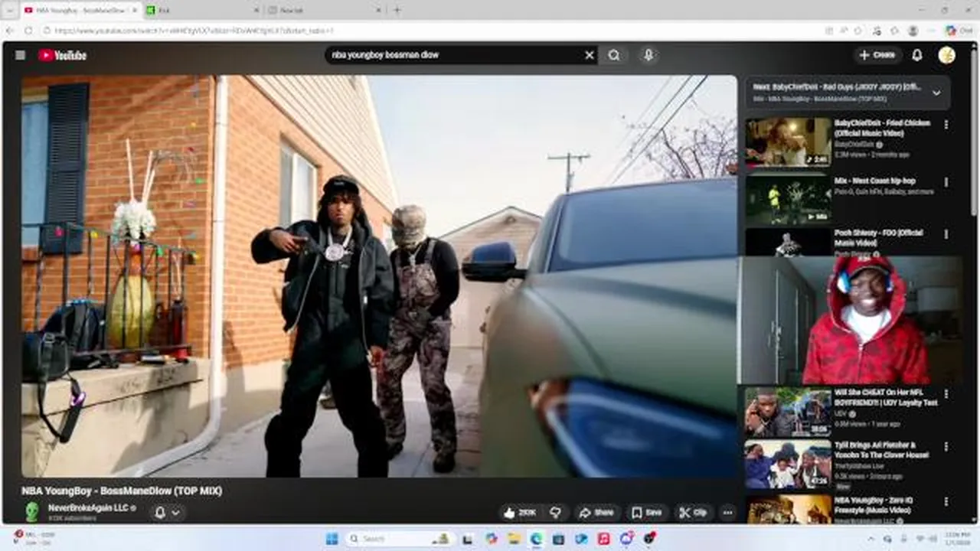Open NBA YoungBoy Zero IQ Freestyle title
Viewport: 980px width, 551px height.
pos(873,504)
